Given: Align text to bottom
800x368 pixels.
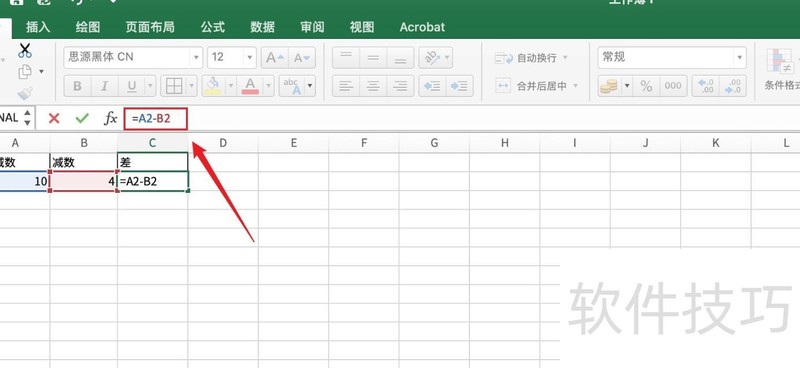Looking at the screenshot, I should click(x=400, y=58).
